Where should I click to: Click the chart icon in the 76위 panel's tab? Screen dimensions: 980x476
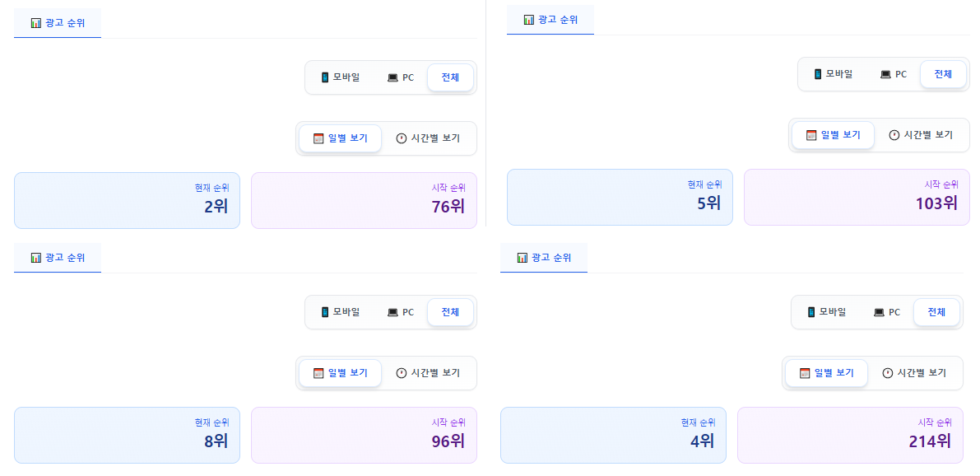point(35,23)
